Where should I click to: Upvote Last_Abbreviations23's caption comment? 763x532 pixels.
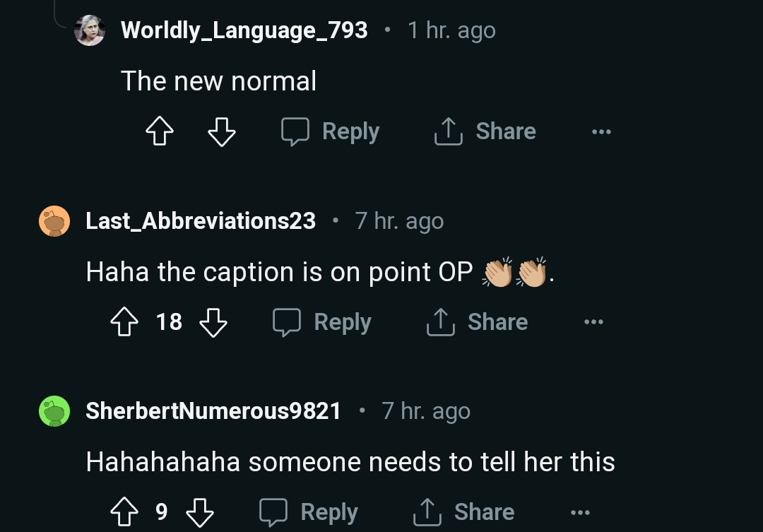[x=126, y=322]
